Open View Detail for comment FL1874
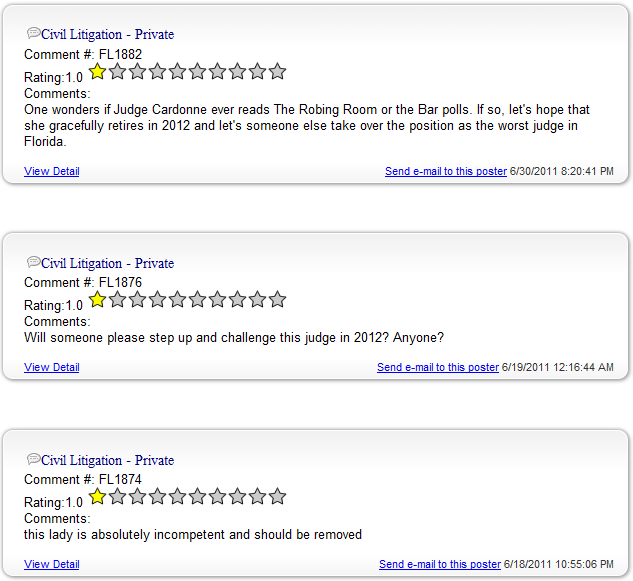 pos(52,564)
